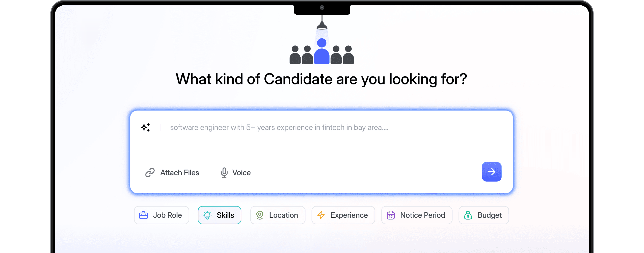Select the Notice Period filter
The width and height of the screenshot is (644, 253).
[416, 215]
